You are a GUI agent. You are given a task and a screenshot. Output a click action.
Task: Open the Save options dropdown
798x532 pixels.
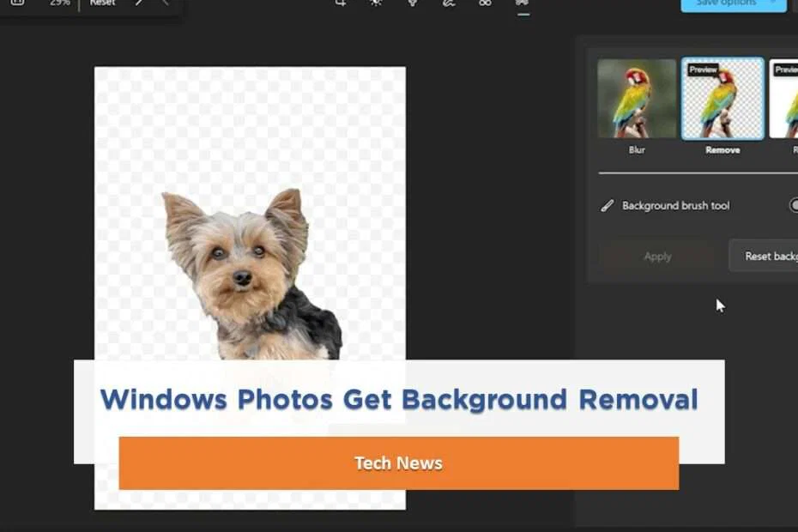[734, 4]
